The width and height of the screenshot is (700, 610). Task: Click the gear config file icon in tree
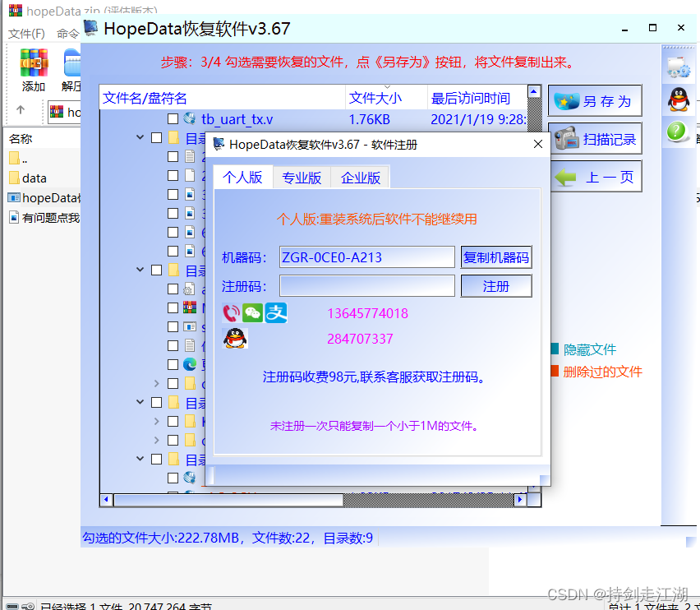189,289
